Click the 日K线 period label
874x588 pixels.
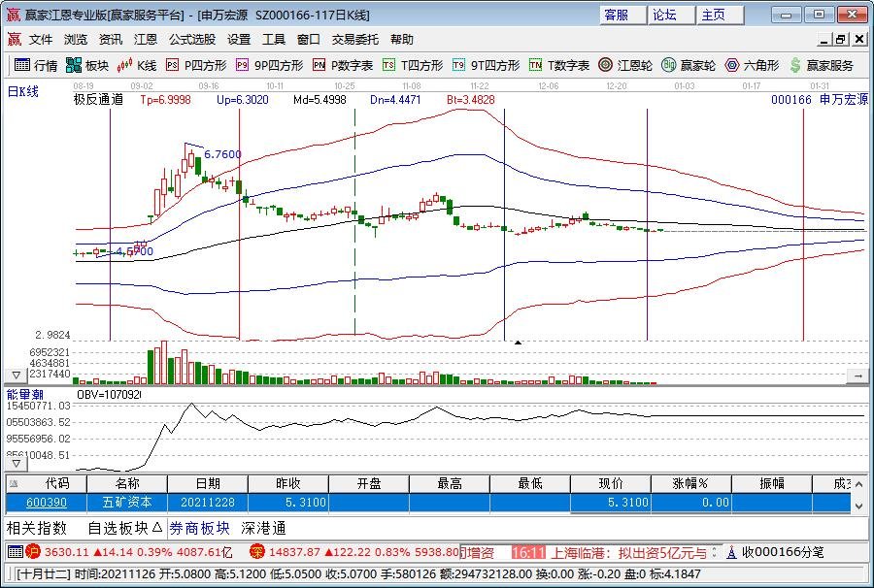tap(23, 92)
